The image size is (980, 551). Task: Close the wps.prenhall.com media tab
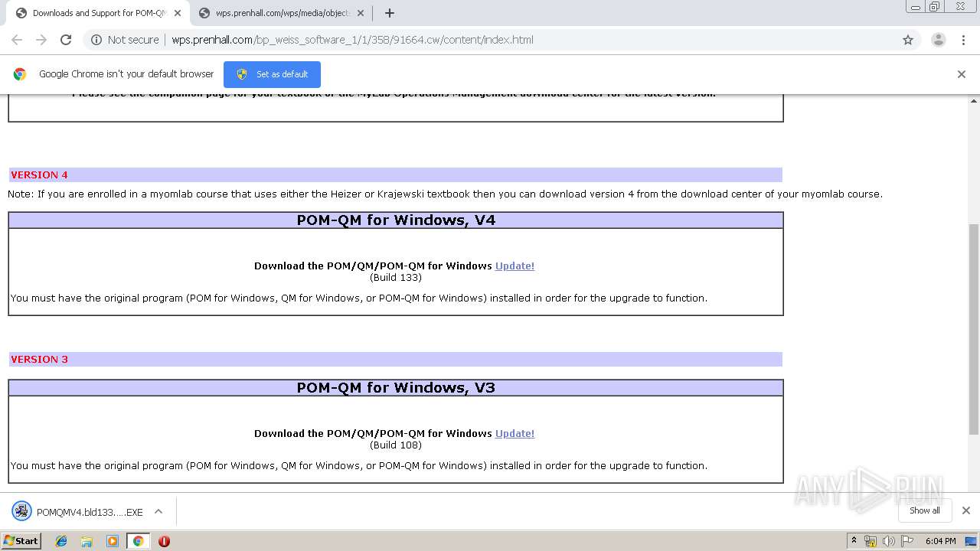(361, 13)
